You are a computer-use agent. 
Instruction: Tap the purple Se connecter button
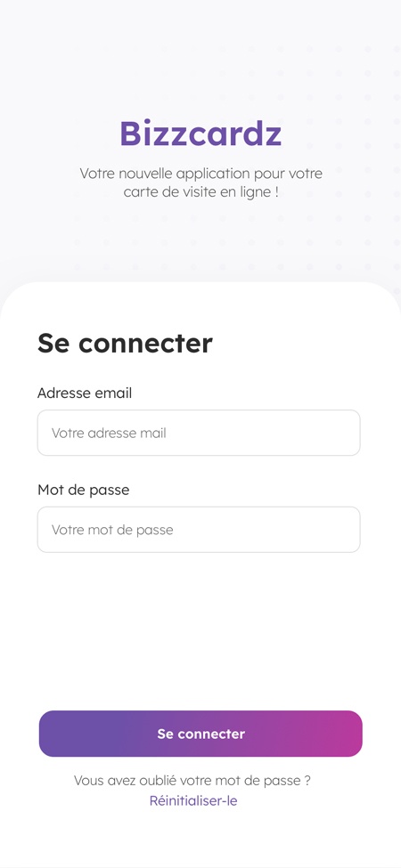pyautogui.click(x=200, y=734)
